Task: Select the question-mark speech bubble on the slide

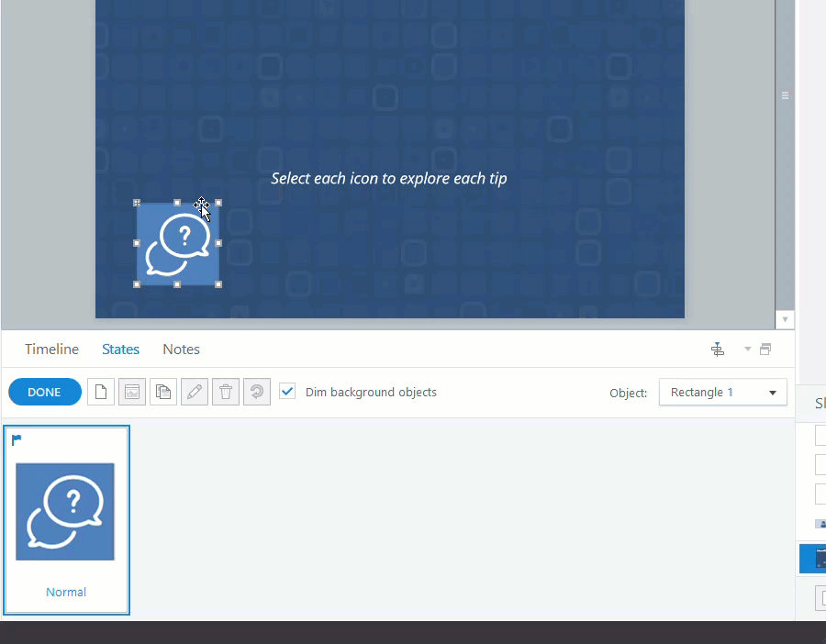Action: tap(177, 243)
